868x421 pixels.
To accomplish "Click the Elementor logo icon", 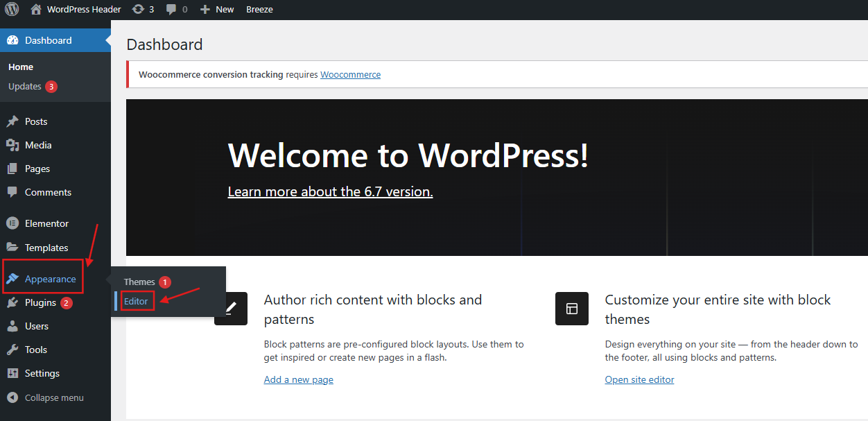I will point(12,223).
